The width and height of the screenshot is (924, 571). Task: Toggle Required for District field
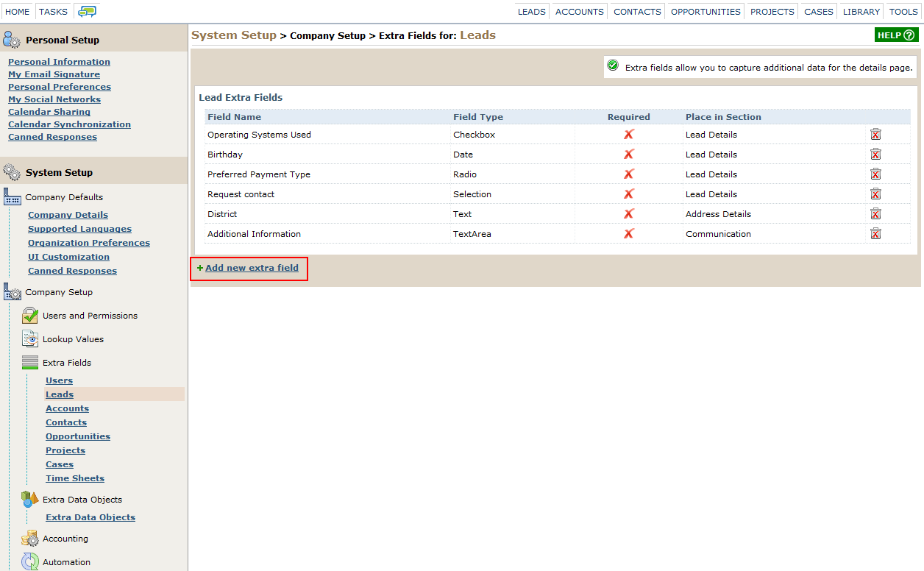pos(629,213)
